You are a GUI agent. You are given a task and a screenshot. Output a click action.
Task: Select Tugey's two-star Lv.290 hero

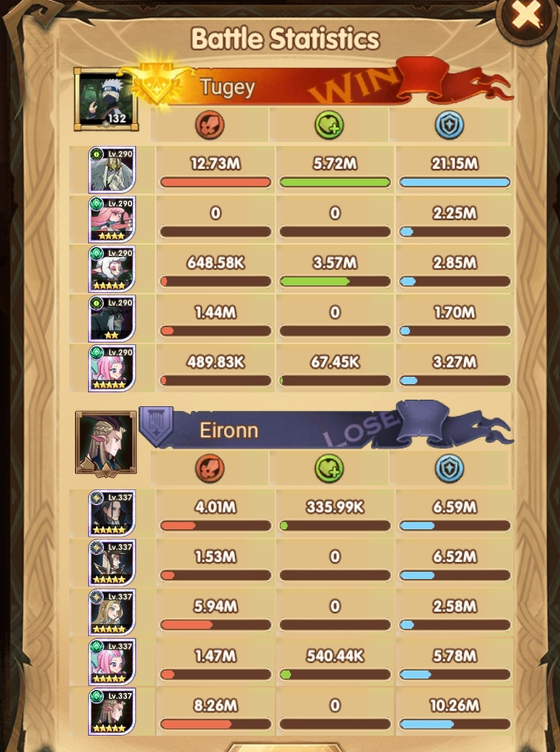(112, 318)
